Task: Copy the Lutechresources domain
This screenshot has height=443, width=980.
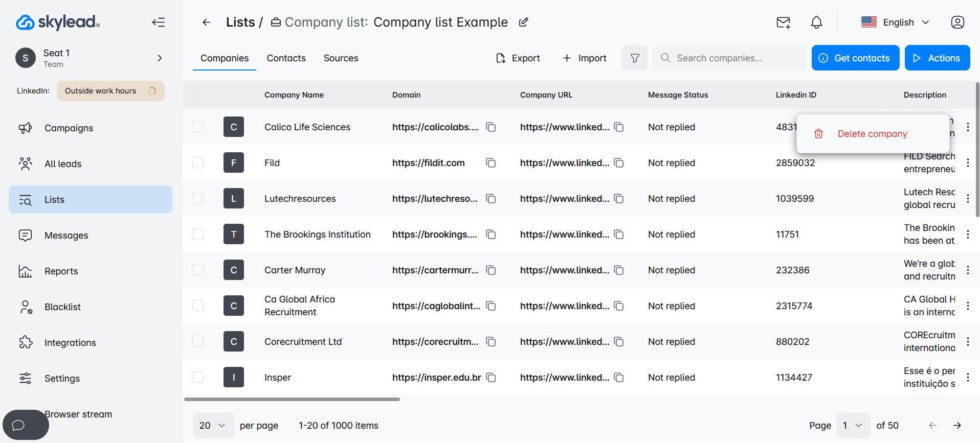Action: tap(491, 198)
